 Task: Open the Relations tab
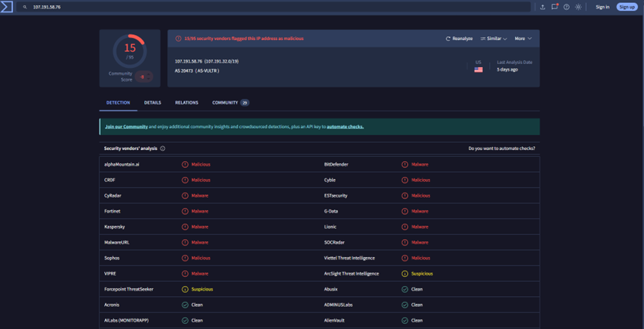(x=187, y=103)
